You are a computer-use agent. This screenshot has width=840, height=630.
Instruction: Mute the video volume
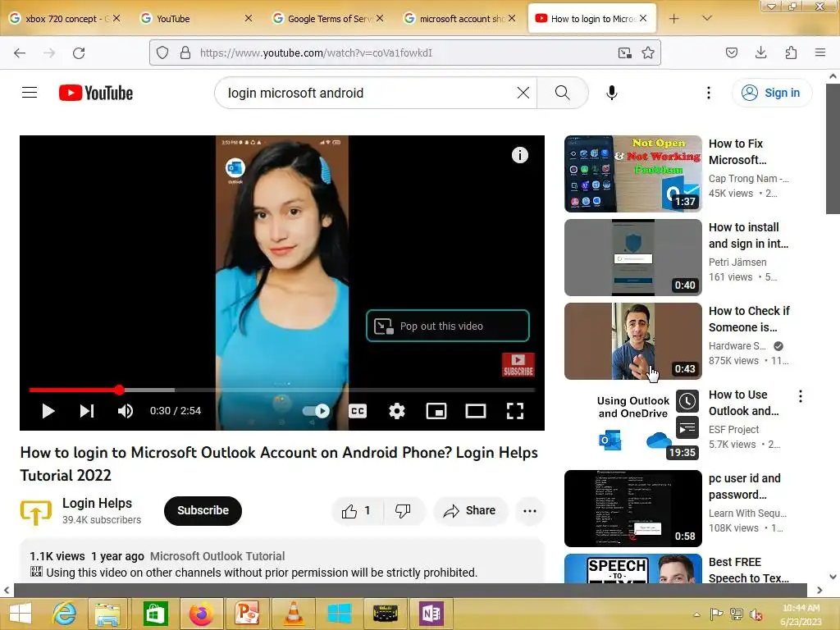tap(126, 411)
